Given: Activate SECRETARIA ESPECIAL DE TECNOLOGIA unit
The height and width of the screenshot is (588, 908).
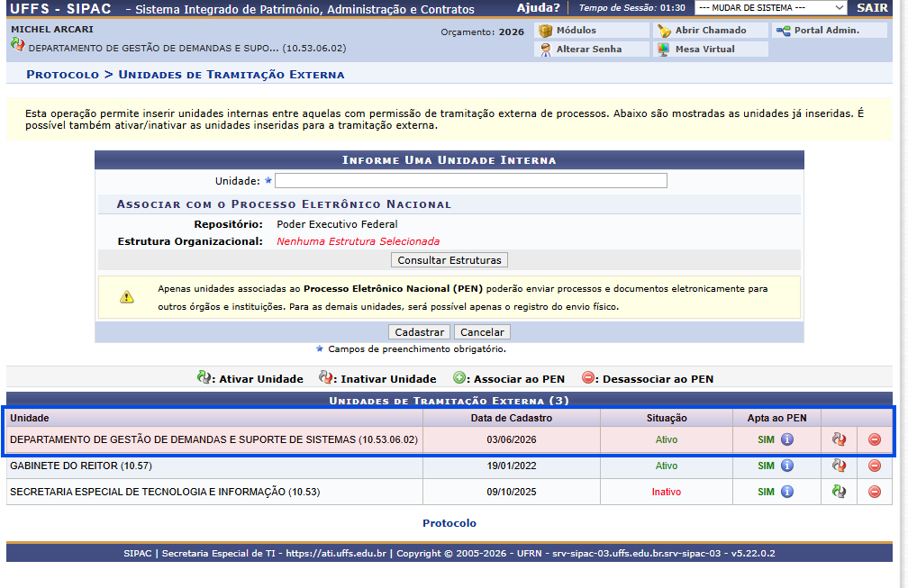Looking at the screenshot, I should [839, 492].
